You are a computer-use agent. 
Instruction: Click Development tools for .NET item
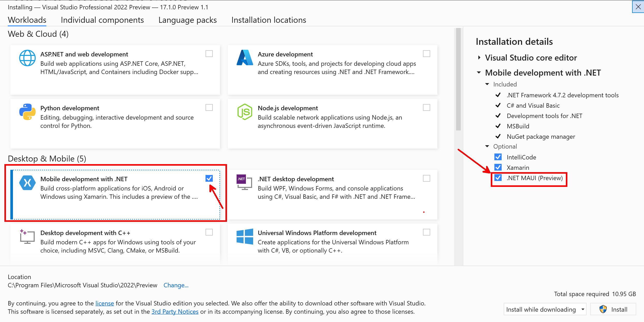pyautogui.click(x=545, y=116)
